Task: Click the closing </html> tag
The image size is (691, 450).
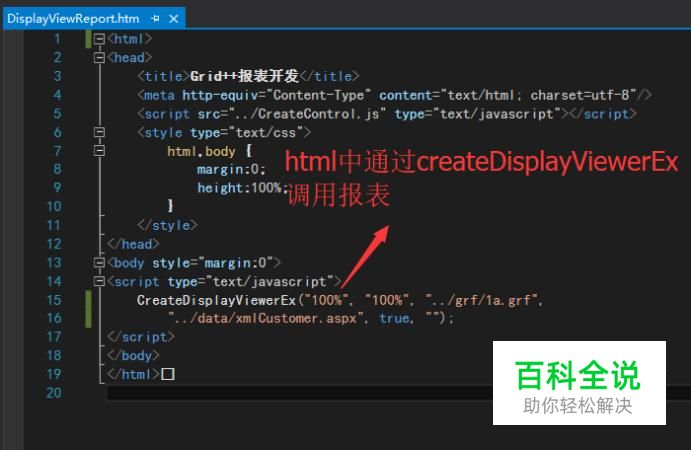Action: pos(133,375)
